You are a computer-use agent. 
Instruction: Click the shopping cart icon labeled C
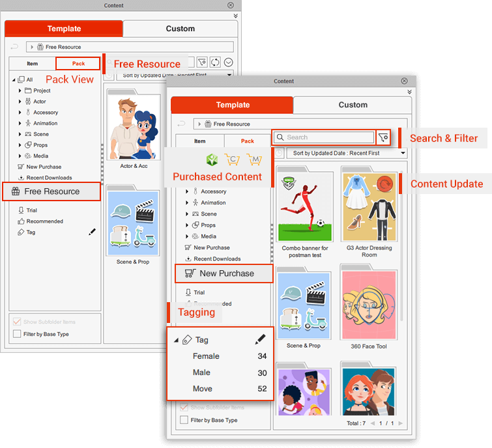(232, 160)
